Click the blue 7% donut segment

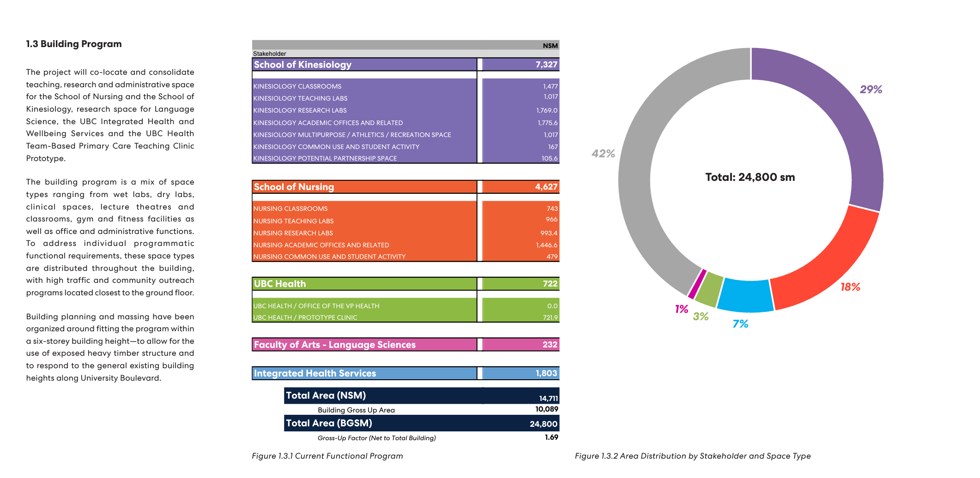click(x=746, y=296)
